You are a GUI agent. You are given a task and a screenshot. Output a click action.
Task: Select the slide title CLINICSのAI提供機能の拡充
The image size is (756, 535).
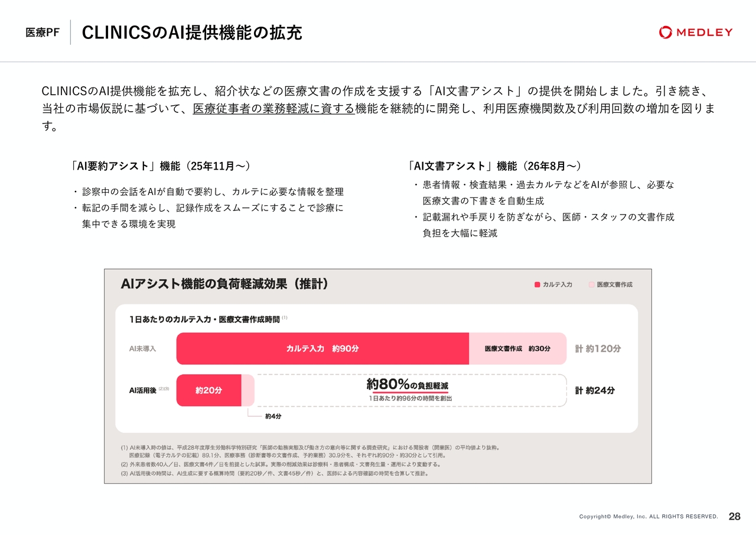point(192,33)
